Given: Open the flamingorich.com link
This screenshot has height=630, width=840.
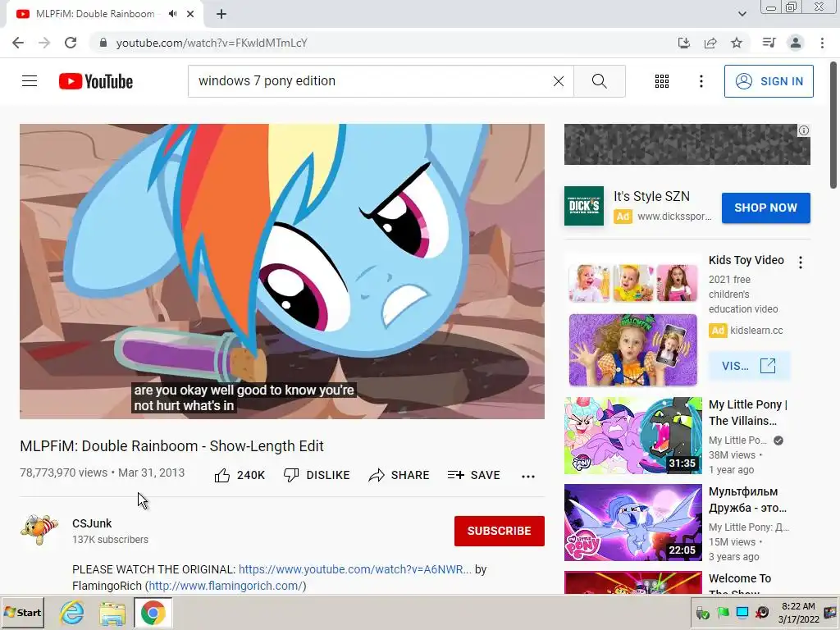Looking at the screenshot, I should coord(226,586).
